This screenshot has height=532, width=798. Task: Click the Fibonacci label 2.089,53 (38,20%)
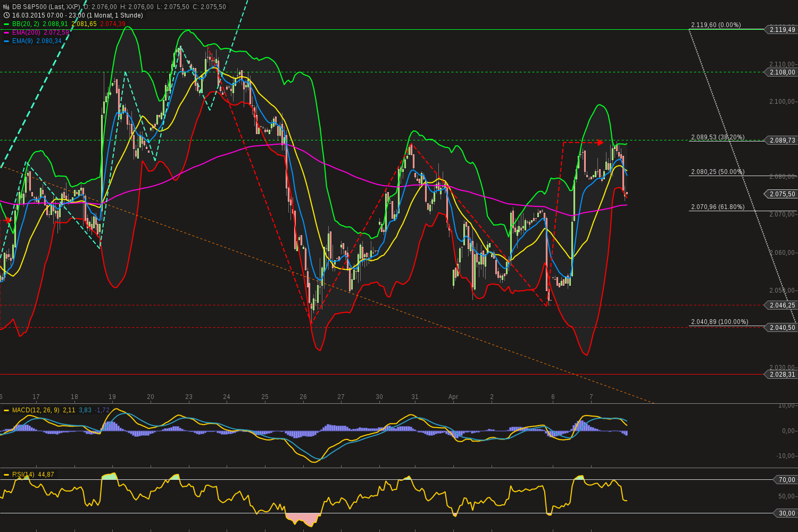tap(718, 137)
